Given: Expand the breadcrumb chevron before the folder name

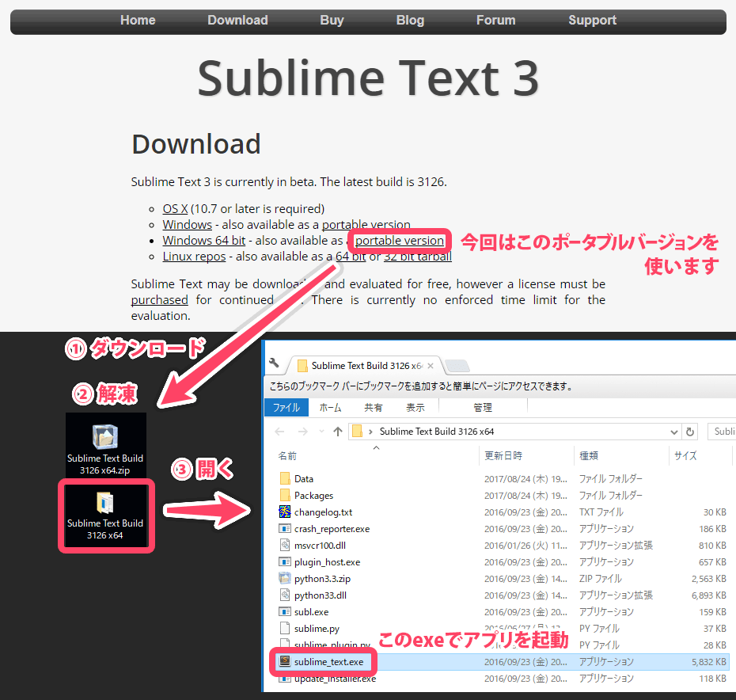Looking at the screenshot, I should click(x=370, y=432).
